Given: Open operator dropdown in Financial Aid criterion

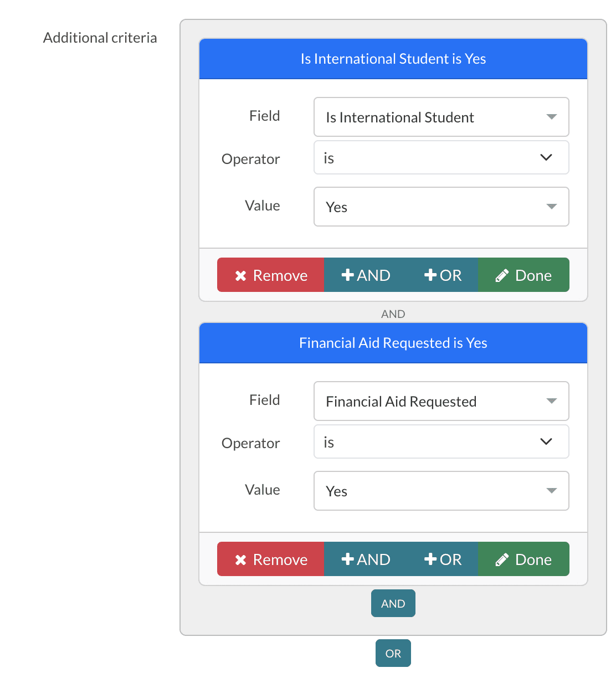Looking at the screenshot, I should tap(441, 442).
